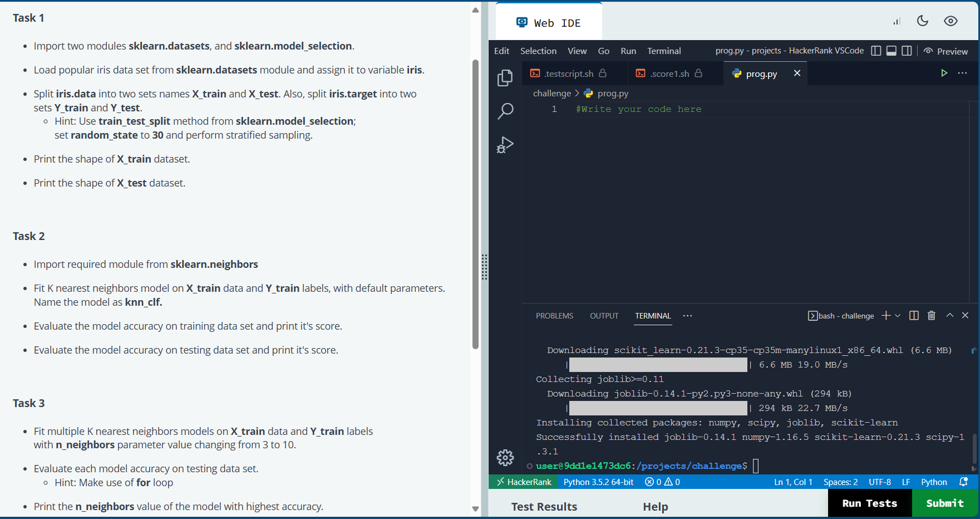
Task: Click the pane splitter grip handle
Action: pyautogui.click(x=485, y=267)
